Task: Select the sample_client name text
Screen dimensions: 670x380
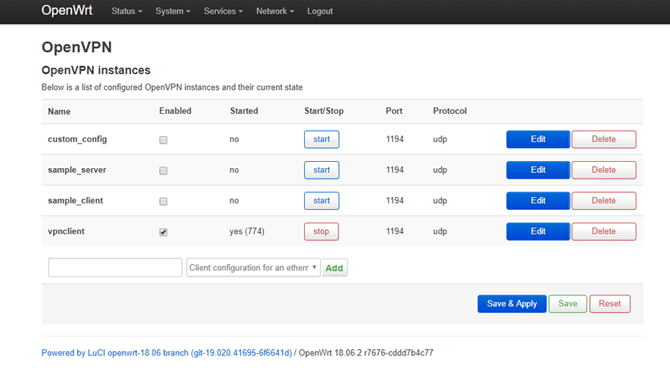Action: [75, 201]
